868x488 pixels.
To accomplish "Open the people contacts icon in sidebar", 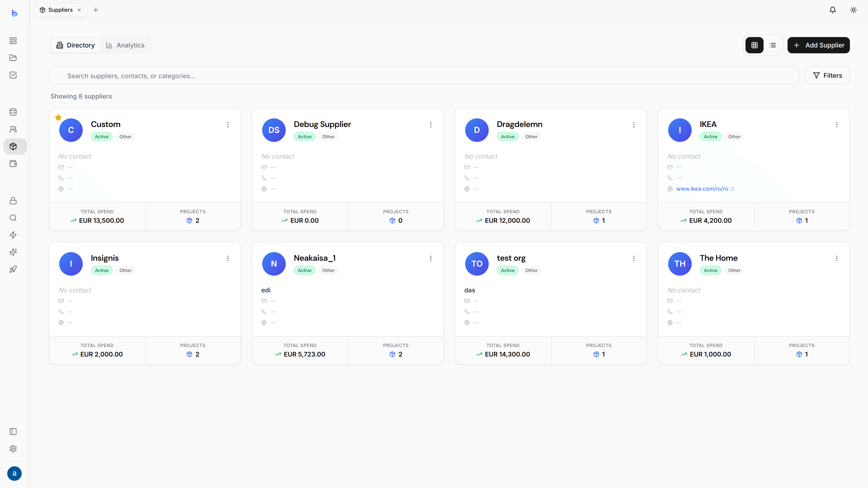I will point(13,129).
